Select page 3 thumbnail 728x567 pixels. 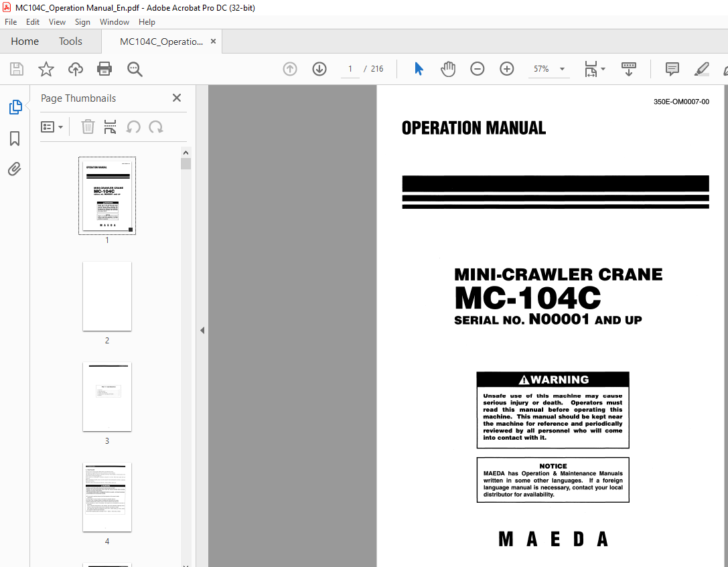107,397
